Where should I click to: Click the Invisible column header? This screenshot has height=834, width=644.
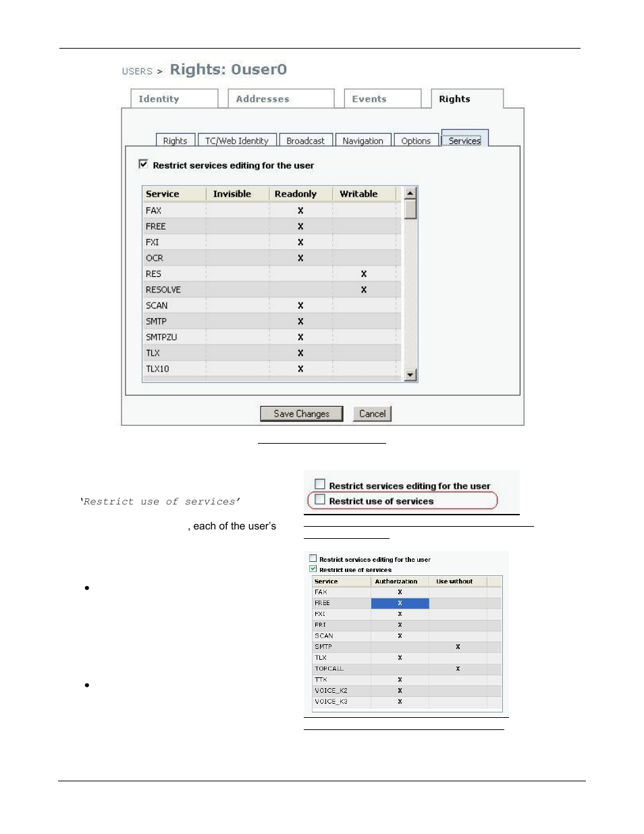click(x=238, y=194)
